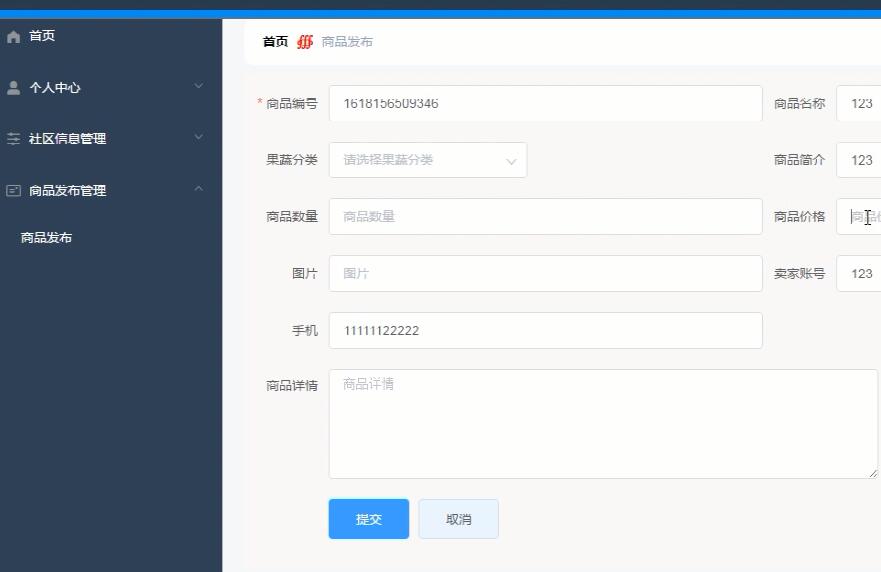Viewport: 881px width, 572px height.
Task: Focus the 商品价格 input field
Action: point(859,216)
